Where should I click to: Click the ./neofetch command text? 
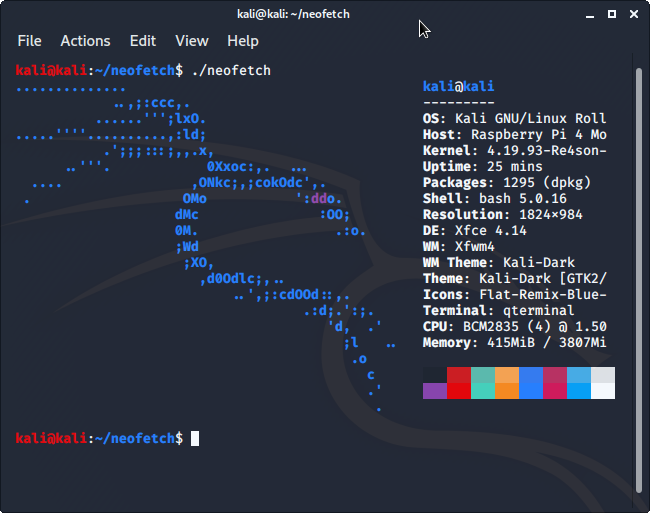point(231,70)
